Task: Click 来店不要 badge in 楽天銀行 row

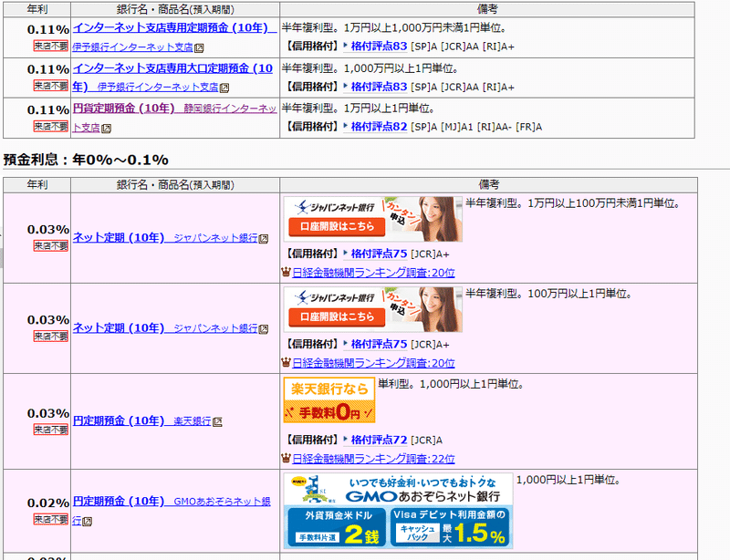Action: pos(51,430)
